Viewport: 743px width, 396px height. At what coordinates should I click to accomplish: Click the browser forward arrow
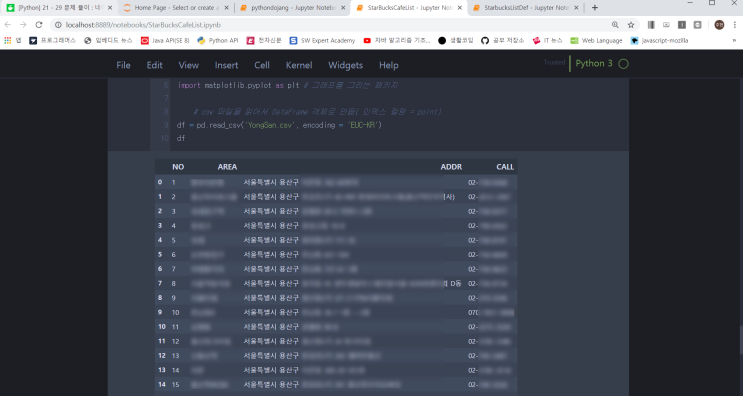point(23,25)
